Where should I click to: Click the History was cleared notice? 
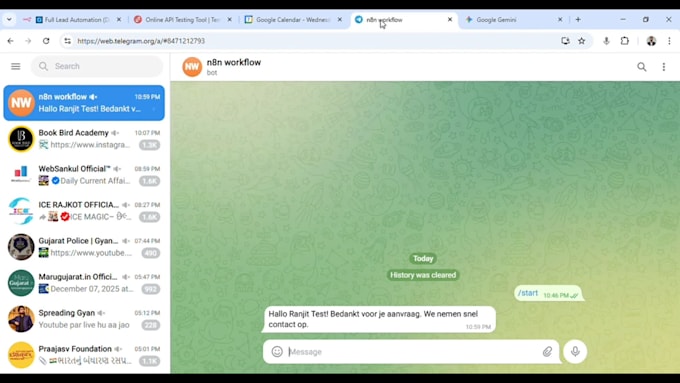click(423, 275)
